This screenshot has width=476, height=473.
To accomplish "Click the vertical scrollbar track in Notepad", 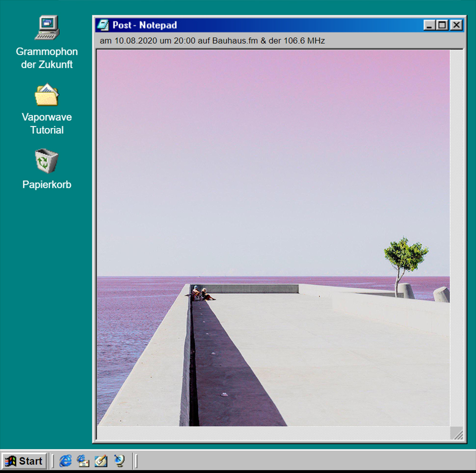I will [x=456, y=238].
